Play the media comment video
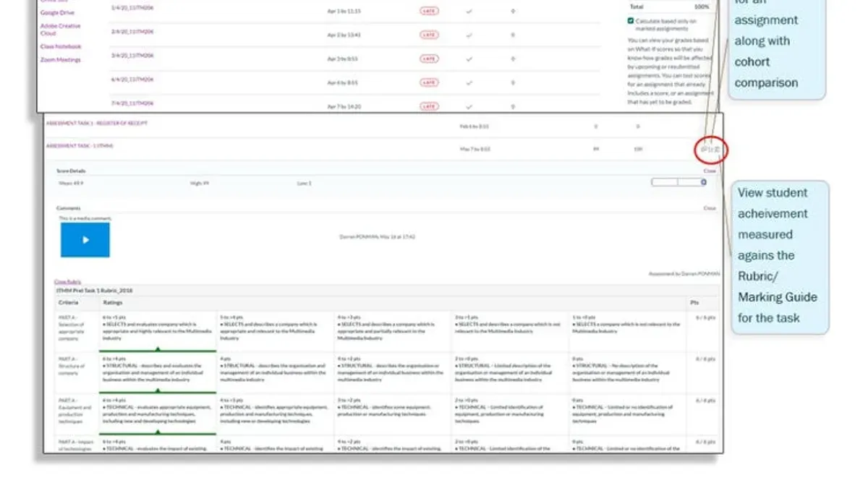 pyautogui.click(x=85, y=240)
